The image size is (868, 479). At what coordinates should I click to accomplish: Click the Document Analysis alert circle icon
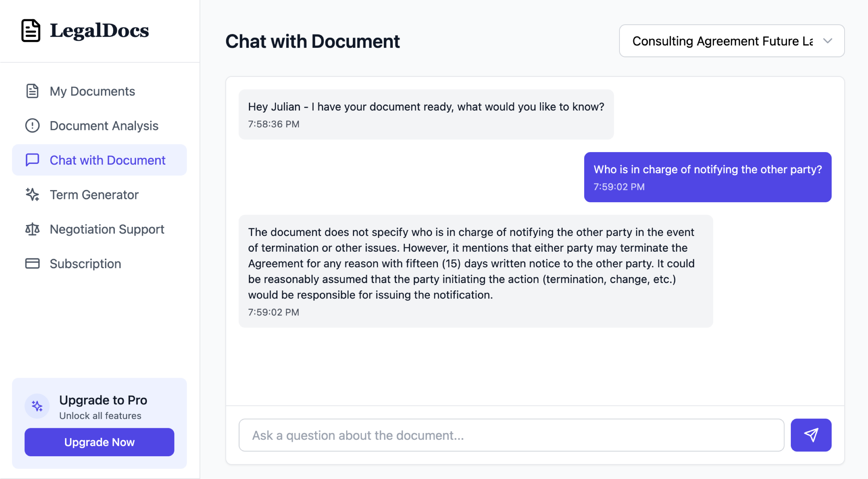[x=32, y=126]
